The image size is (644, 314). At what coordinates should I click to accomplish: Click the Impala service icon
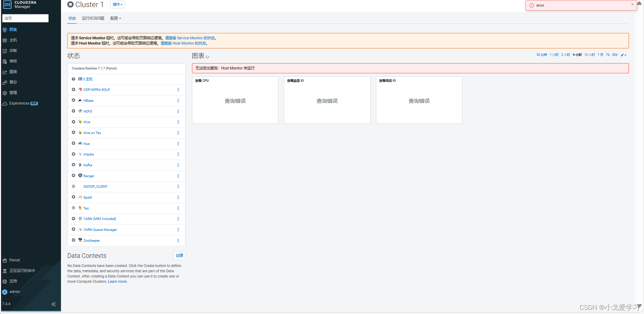(80, 154)
